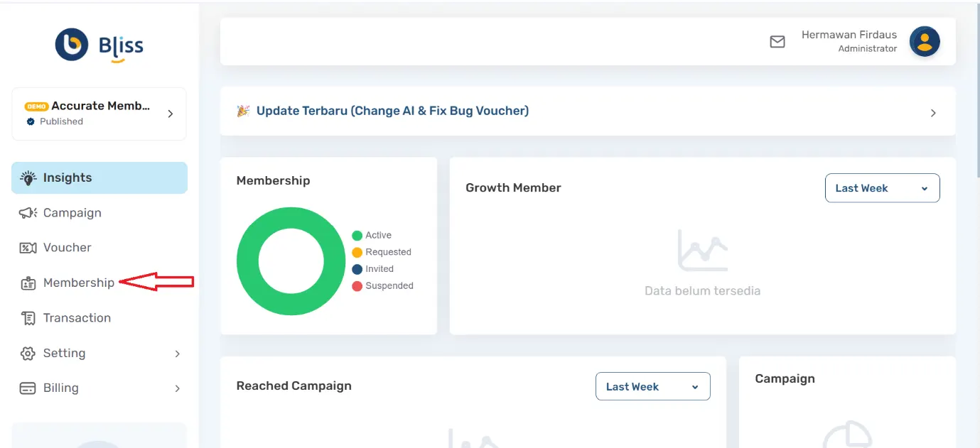Open the Update Terbaru announcement banner
The image size is (980, 448).
(x=587, y=111)
